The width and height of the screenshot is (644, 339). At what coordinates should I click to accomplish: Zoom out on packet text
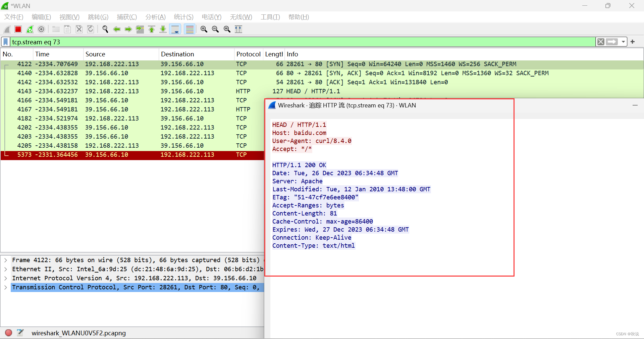215,29
